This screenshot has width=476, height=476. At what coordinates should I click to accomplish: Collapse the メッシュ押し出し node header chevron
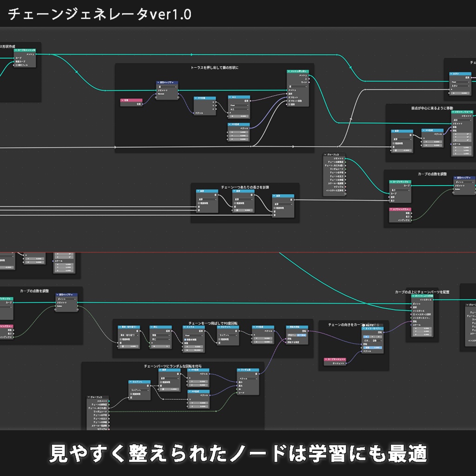(289, 71)
